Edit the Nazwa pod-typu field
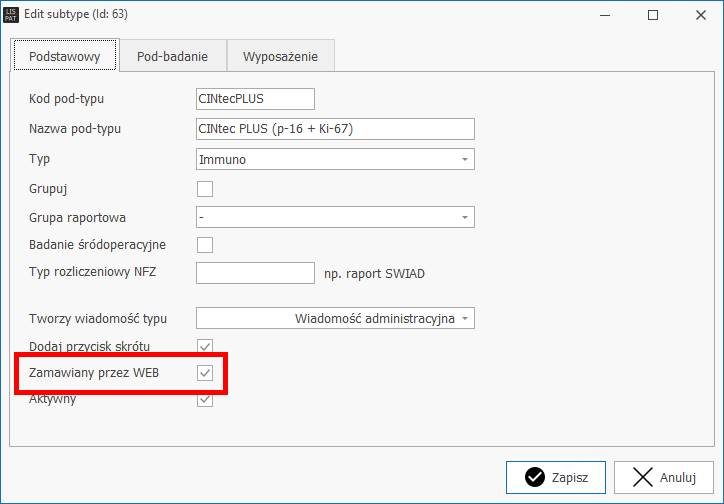 pyautogui.click(x=335, y=129)
